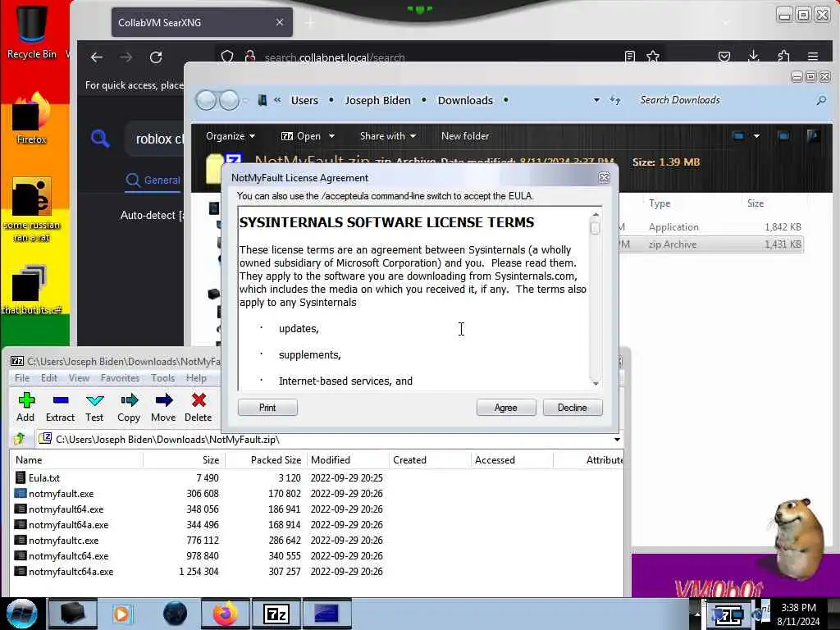Open the Tools menu in 7-Zip

[x=163, y=377]
